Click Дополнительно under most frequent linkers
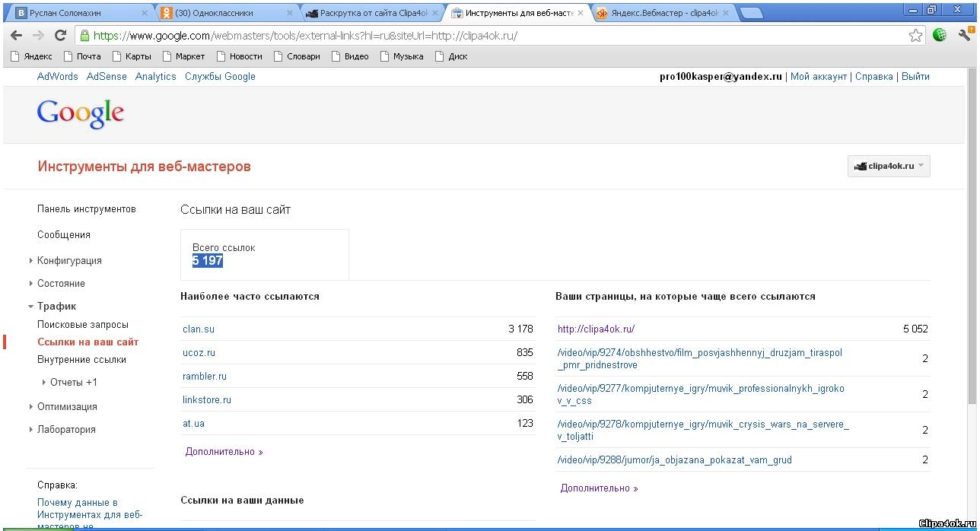Image resolution: width=980 pixels, height=531 pixels. (224, 451)
